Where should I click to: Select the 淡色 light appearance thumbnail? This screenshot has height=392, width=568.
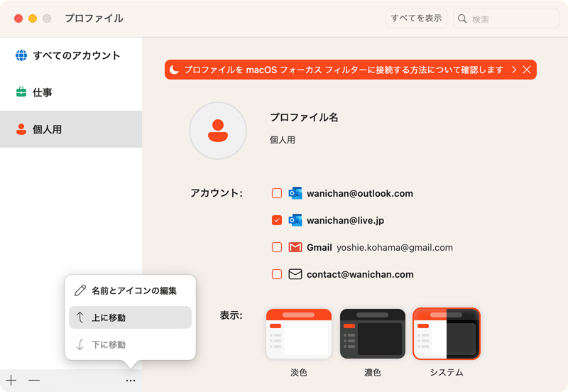click(299, 334)
